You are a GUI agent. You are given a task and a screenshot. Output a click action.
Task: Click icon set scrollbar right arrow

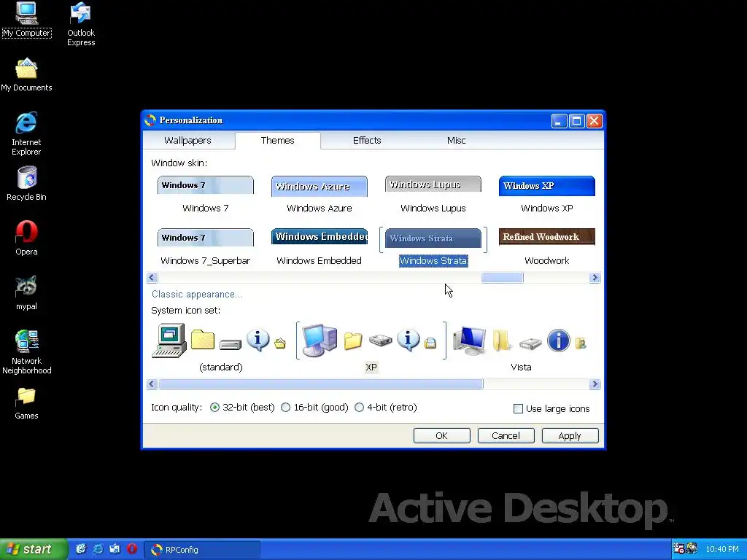pyautogui.click(x=595, y=384)
